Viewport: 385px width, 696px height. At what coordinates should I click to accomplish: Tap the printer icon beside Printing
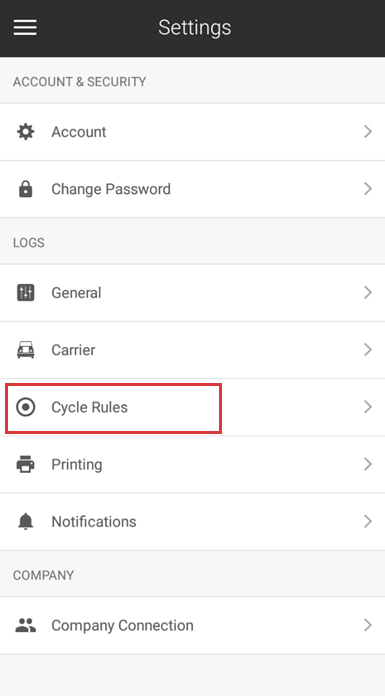(x=25, y=464)
